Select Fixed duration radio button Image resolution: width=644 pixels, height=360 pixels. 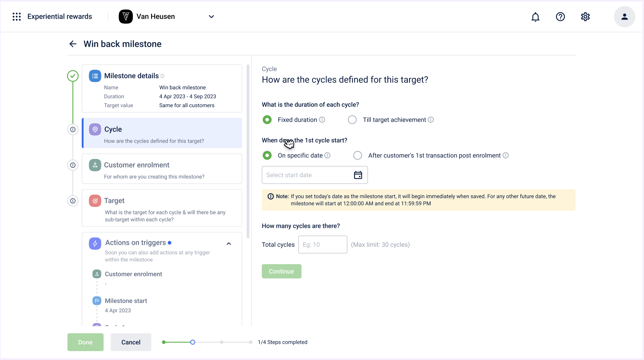(267, 120)
